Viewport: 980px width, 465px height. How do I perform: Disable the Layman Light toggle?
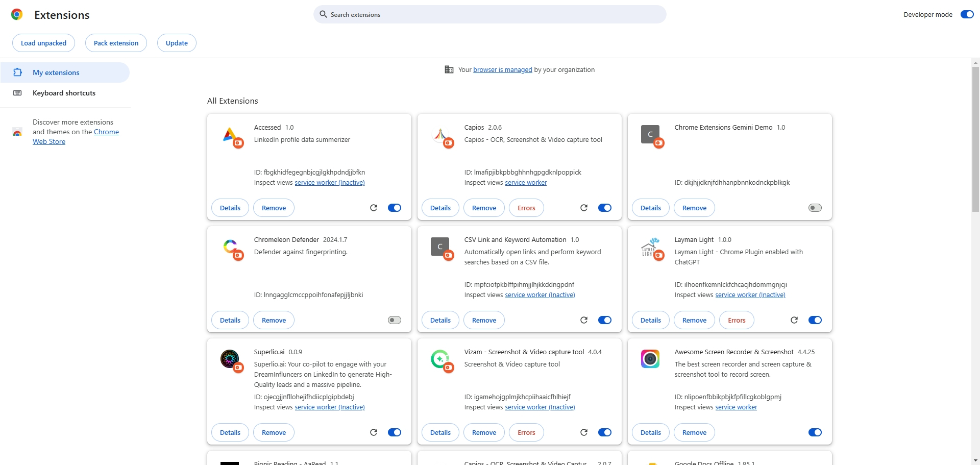coord(815,320)
